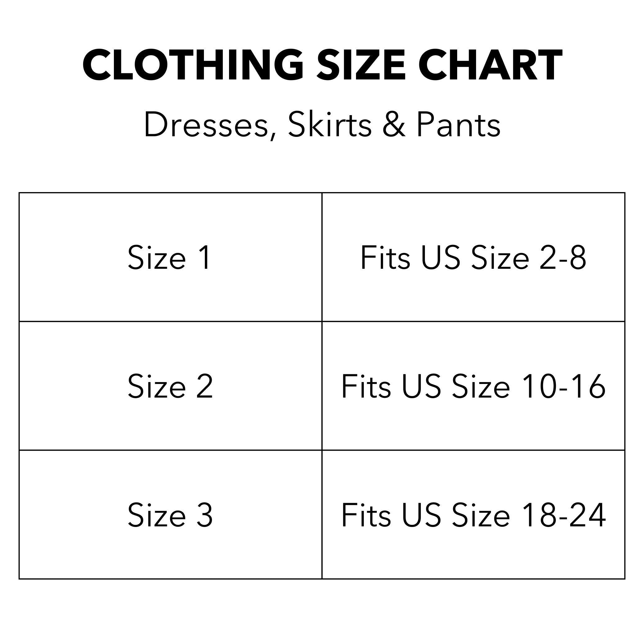Click "Pants" in the subtitle
The height and width of the screenshot is (644, 644).
click(x=458, y=125)
